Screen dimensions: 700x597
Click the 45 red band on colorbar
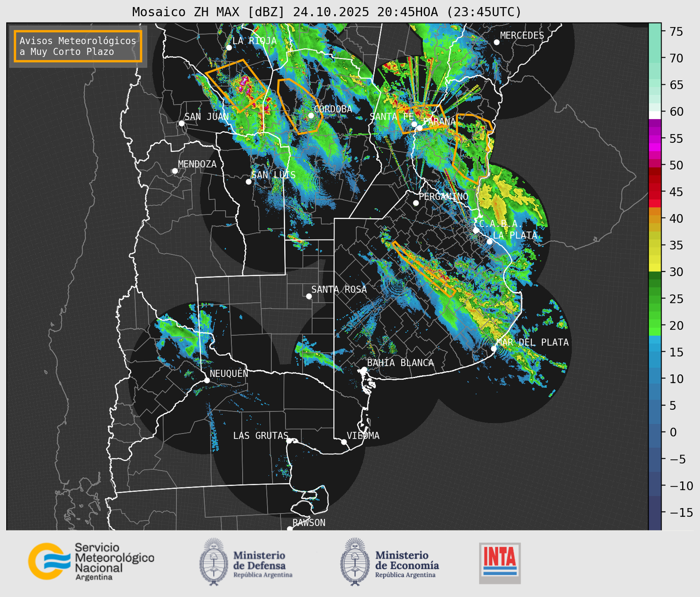[x=655, y=192]
